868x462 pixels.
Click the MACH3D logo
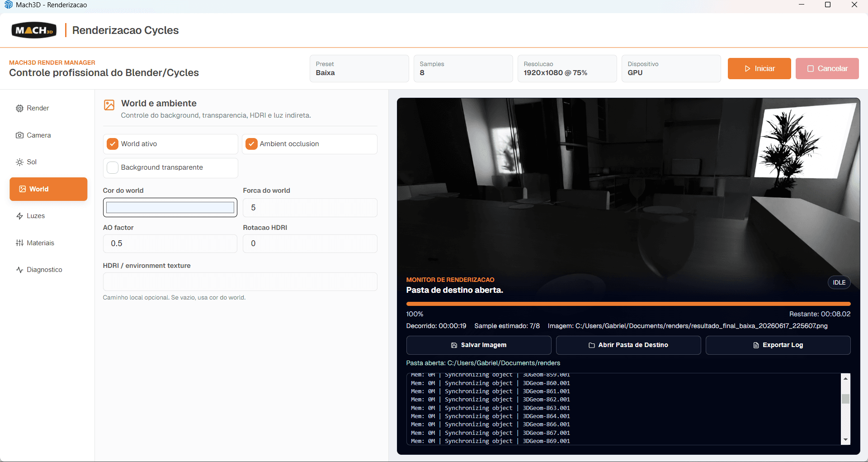tap(34, 30)
